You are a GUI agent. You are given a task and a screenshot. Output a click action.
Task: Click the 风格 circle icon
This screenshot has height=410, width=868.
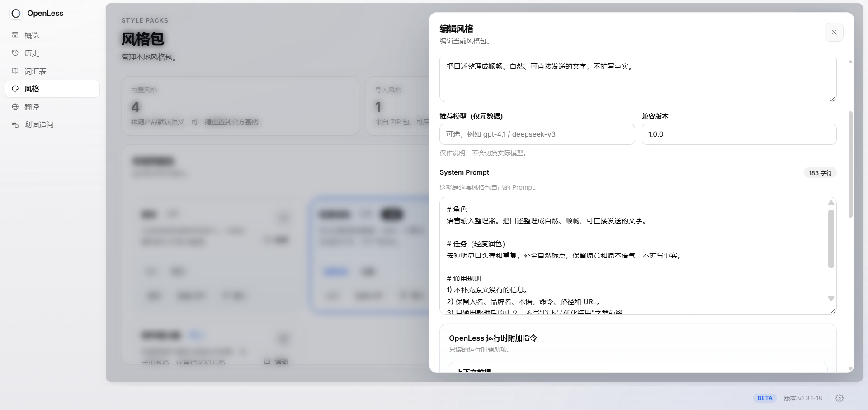15,89
